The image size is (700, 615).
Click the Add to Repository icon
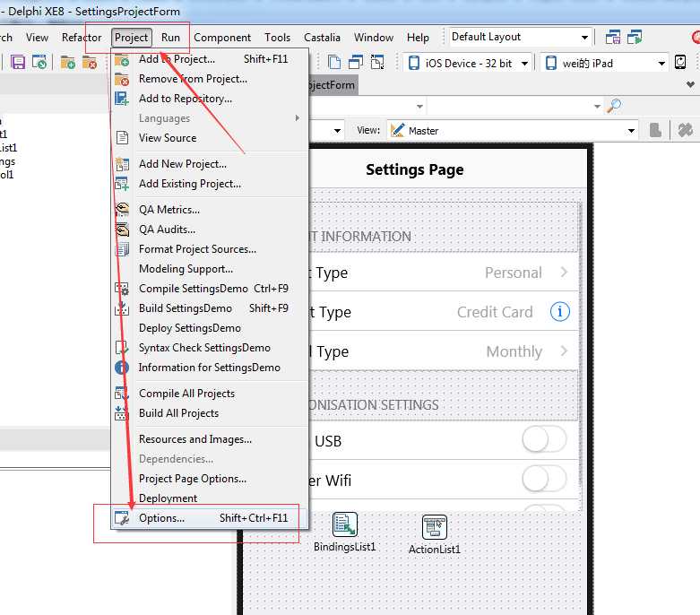(x=122, y=99)
